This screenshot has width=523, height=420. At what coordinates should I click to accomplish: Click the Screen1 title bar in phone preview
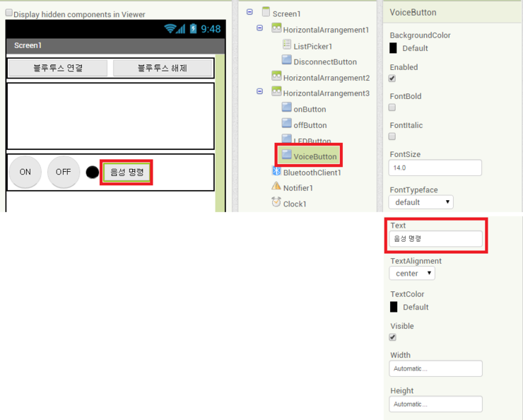pos(116,46)
